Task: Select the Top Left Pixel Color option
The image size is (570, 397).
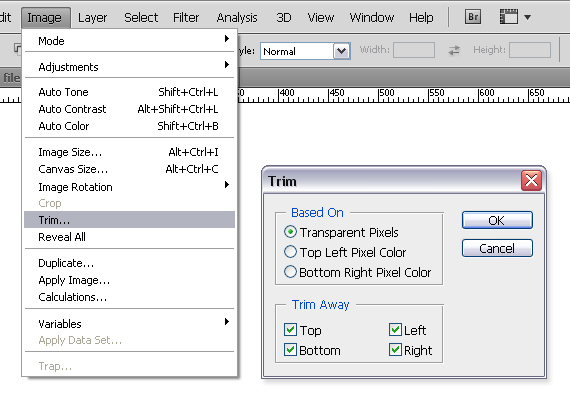Action: (x=290, y=252)
